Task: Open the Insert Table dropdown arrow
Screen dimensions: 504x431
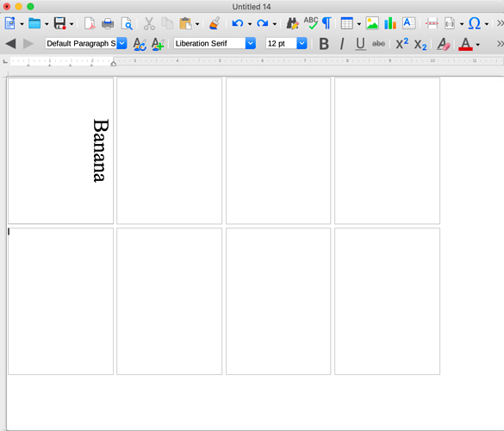Action: 358,24
